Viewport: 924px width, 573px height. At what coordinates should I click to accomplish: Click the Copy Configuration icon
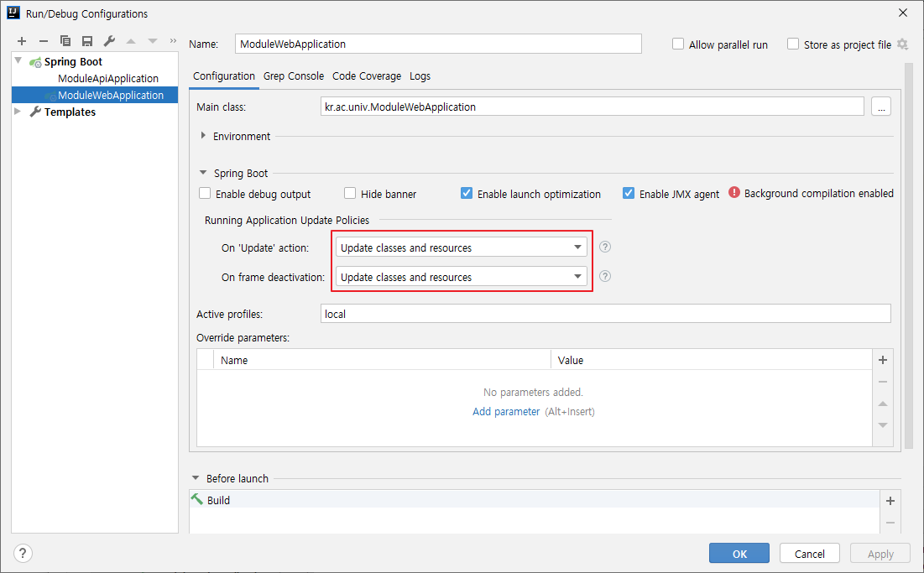click(65, 41)
